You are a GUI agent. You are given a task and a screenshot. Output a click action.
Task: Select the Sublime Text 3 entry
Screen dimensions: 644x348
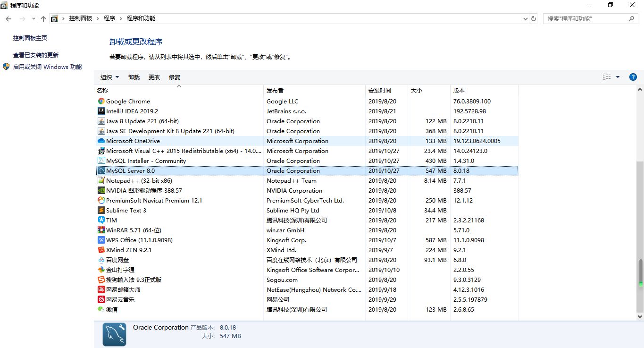[x=125, y=210]
